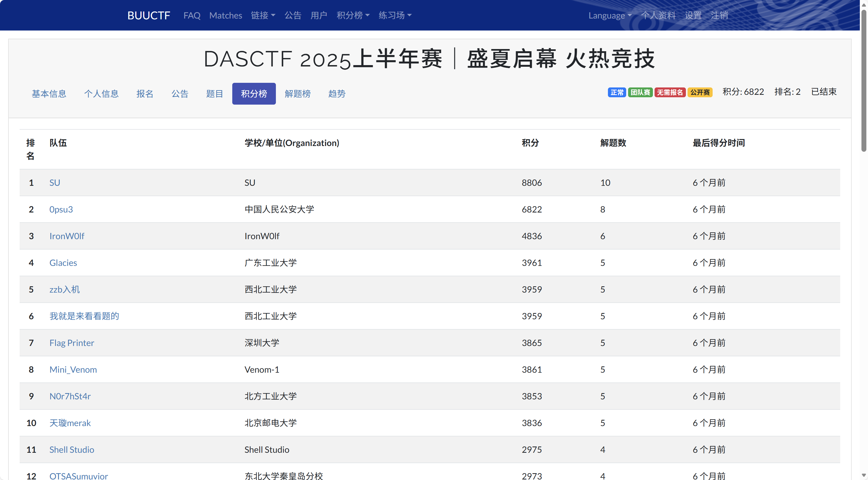The width and height of the screenshot is (868, 480).
Task: Click the 学校/单位(Organization) column header
Action: pyautogui.click(x=292, y=143)
